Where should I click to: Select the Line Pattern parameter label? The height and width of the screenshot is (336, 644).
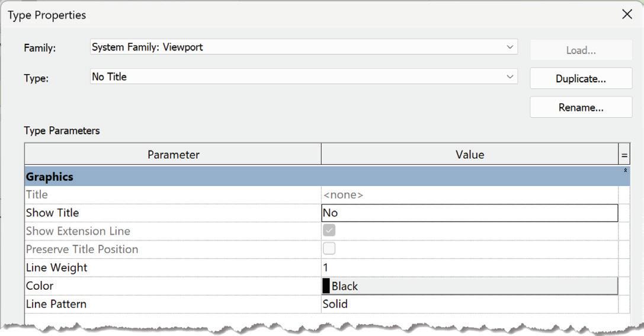[x=56, y=304]
